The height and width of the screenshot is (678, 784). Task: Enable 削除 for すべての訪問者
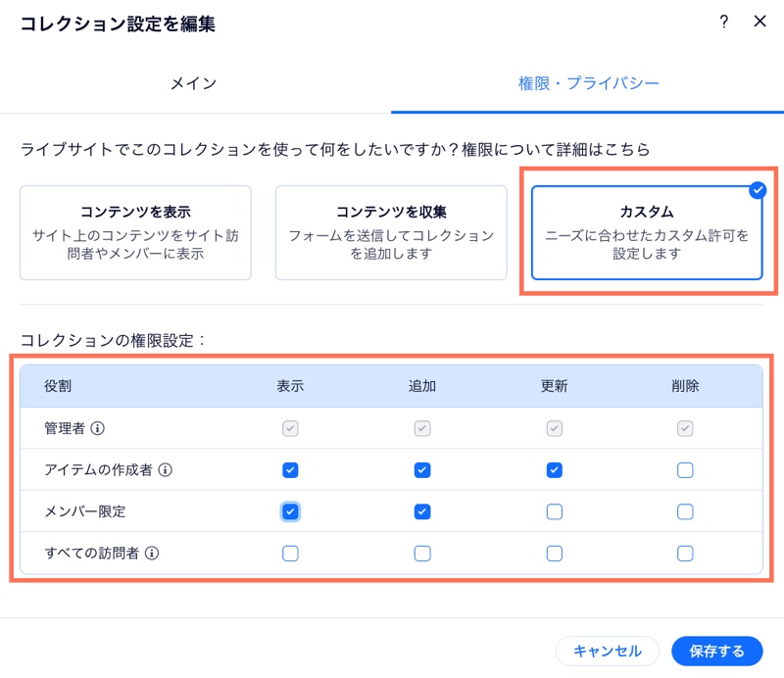[685, 553]
